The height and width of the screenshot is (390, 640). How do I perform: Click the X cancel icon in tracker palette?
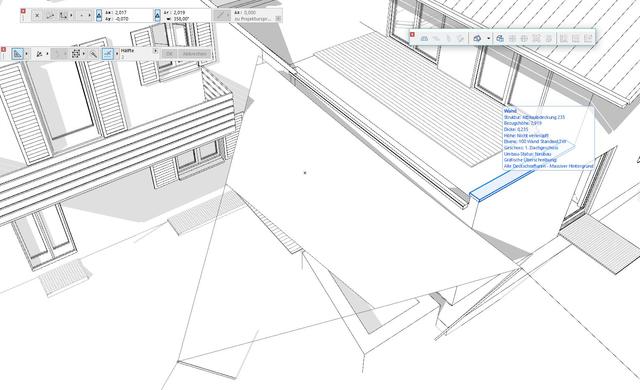point(37,16)
